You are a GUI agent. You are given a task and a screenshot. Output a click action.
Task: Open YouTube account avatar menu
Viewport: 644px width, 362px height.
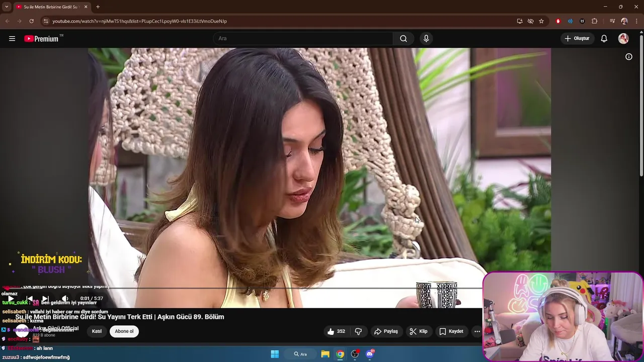click(623, 39)
